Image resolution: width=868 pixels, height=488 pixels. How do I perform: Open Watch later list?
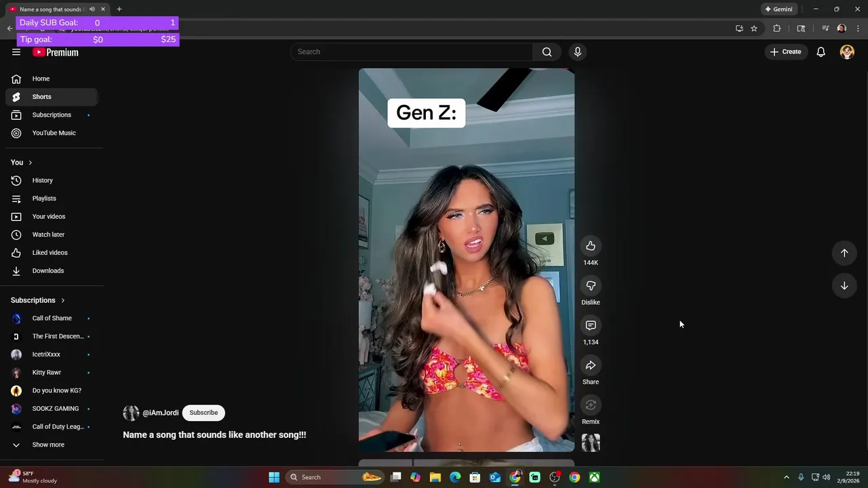click(52, 235)
